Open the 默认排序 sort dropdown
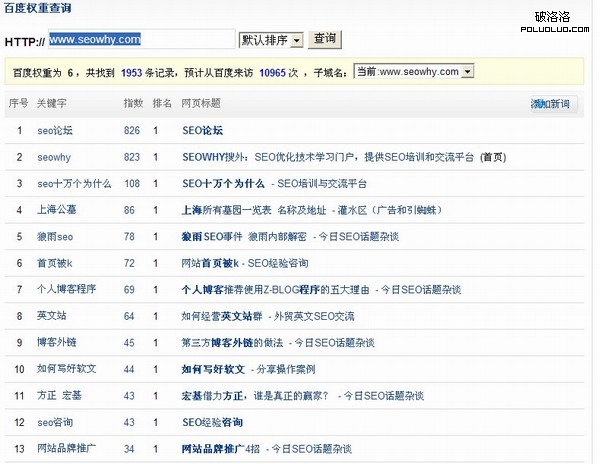Viewport: 600px width, 464px height. [x=269, y=40]
